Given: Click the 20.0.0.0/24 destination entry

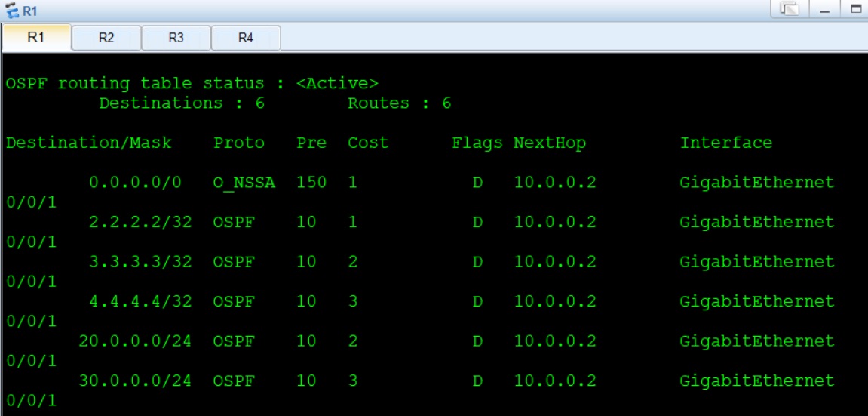Looking at the screenshot, I should click(135, 341).
